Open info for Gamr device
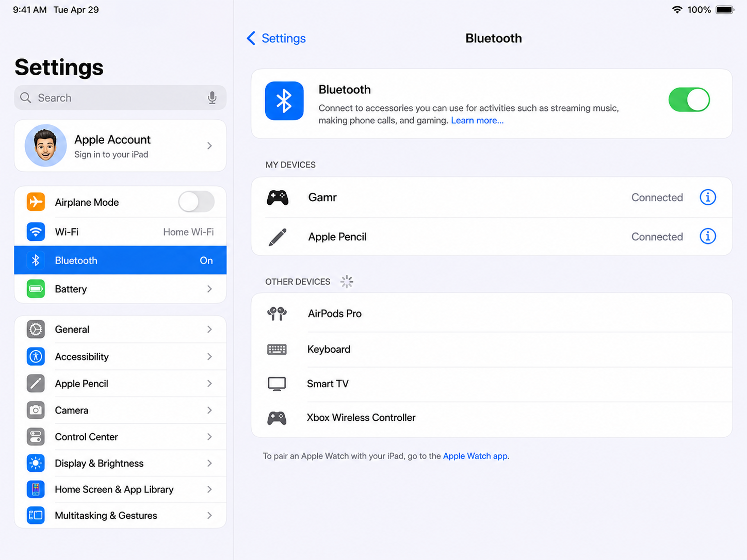This screenshot has width=747, height=560. pyautogui.click(x=708, y=197)
